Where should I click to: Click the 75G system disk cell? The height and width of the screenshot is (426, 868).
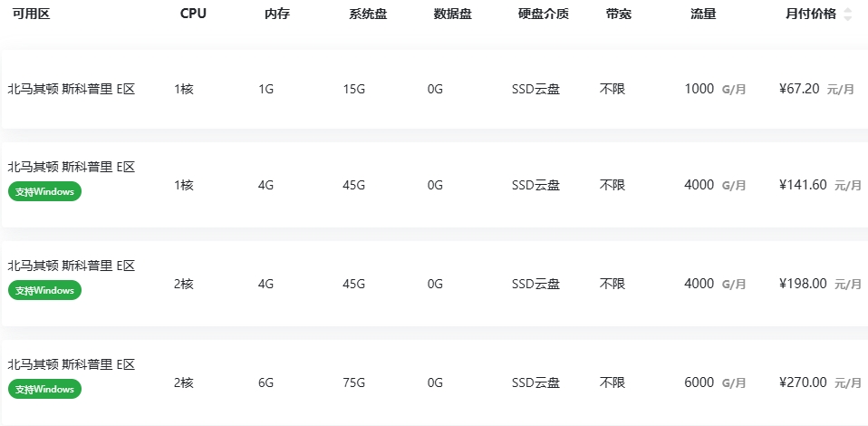353,382
